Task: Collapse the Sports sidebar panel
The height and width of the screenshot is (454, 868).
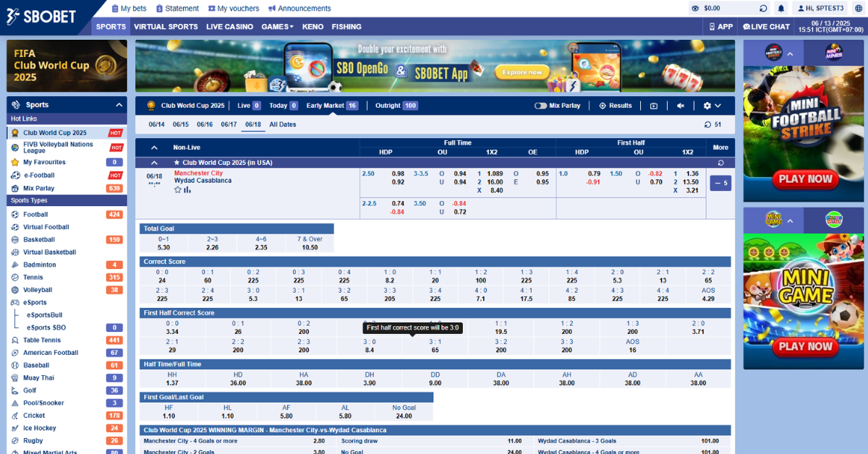Action: (119, 105)
